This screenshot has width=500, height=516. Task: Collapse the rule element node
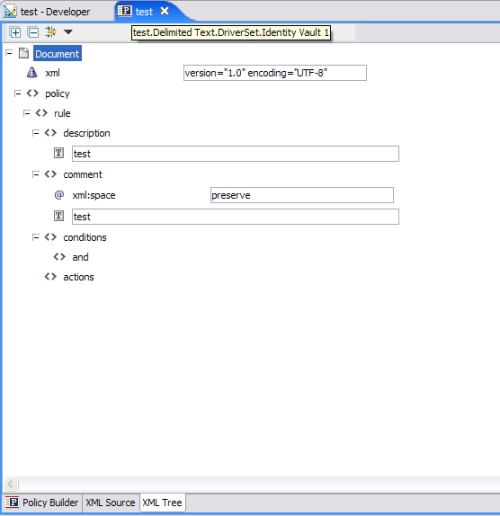tap(27, 113)
